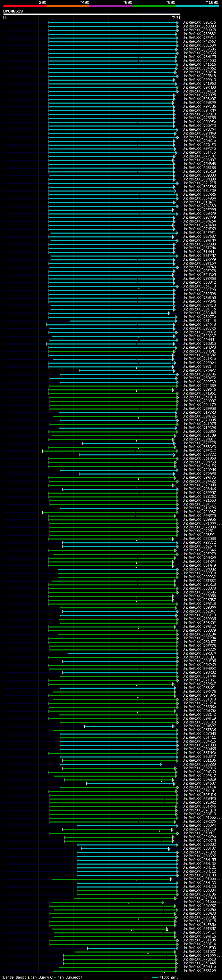Click the UniRef100_Q41951 hit name

point(199,394)
